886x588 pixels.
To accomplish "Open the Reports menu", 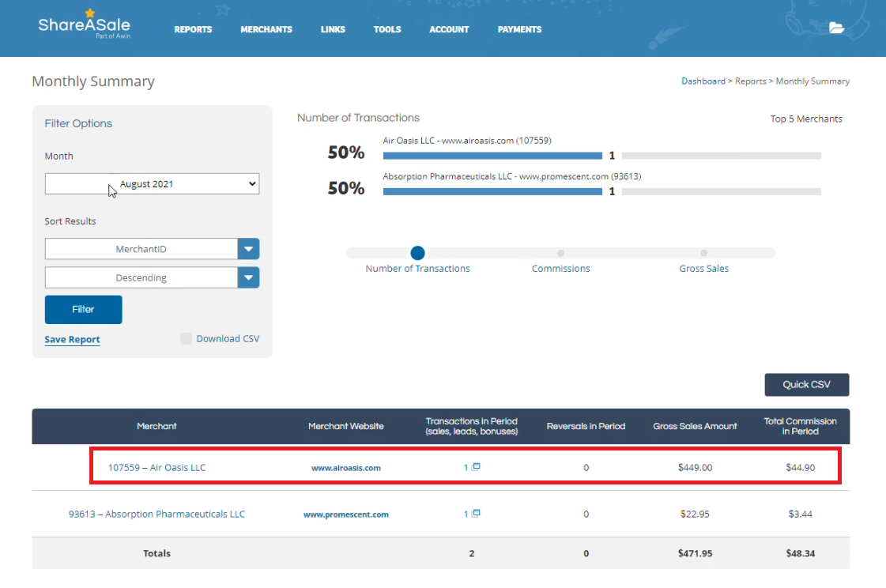I will point(193,29).
